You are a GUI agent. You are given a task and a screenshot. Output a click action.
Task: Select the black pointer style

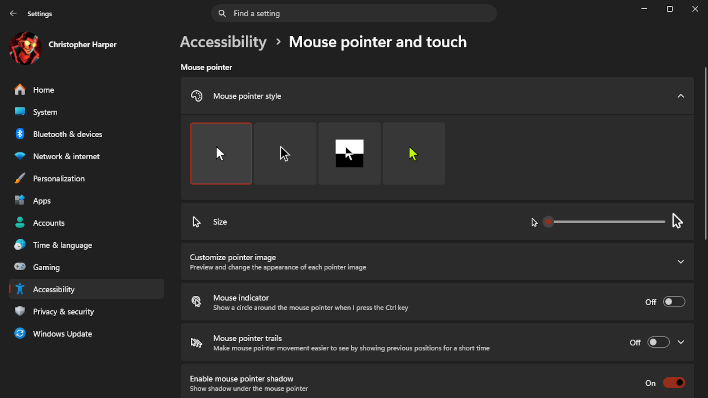coord(285,154)
